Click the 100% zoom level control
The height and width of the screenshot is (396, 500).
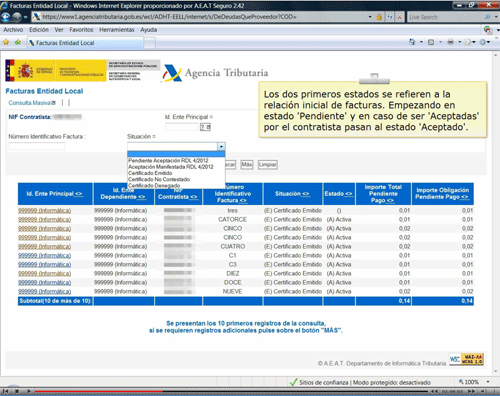[469, 382]
